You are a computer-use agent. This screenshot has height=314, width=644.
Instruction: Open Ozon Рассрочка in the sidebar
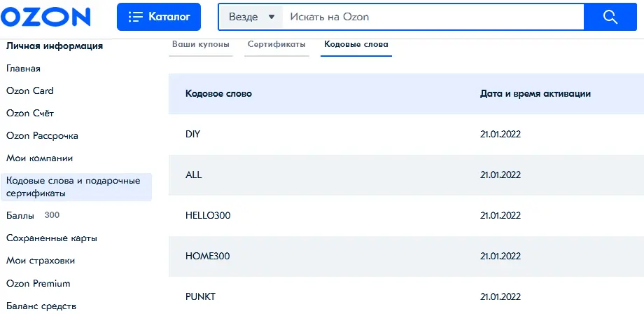[x=42, y=136]
